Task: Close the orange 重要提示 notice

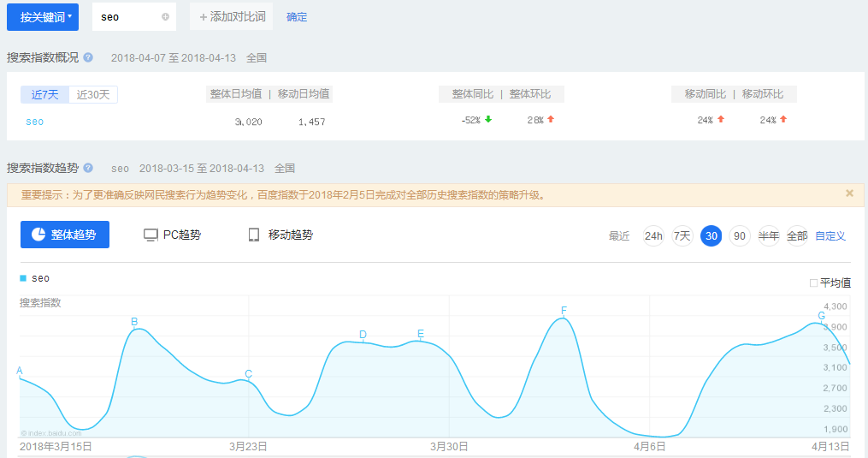Action: 849,193
